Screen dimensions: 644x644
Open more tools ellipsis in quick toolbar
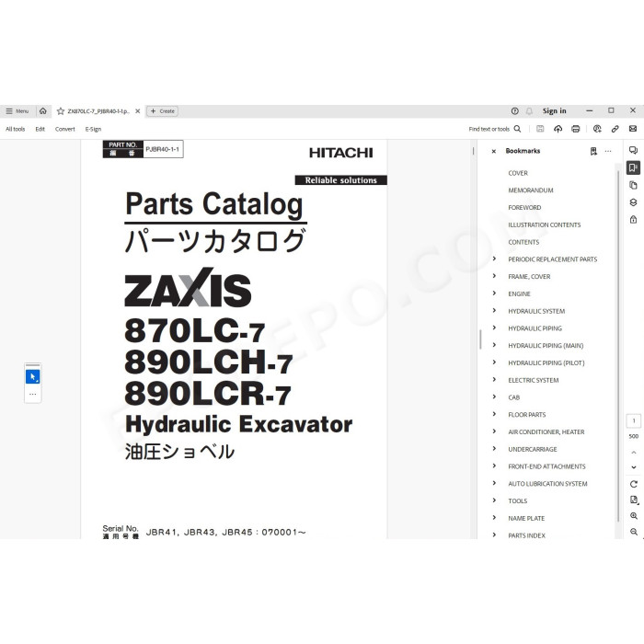coord(33,395)
